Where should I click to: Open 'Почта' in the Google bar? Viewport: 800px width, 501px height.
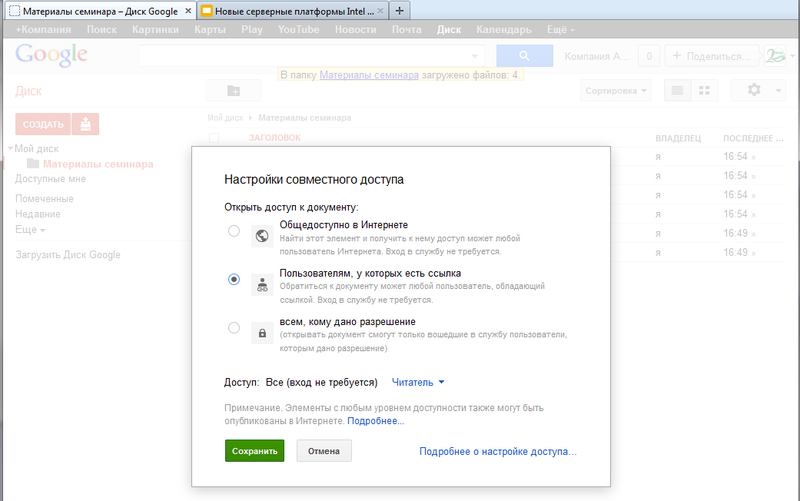(x=407, y=30)
